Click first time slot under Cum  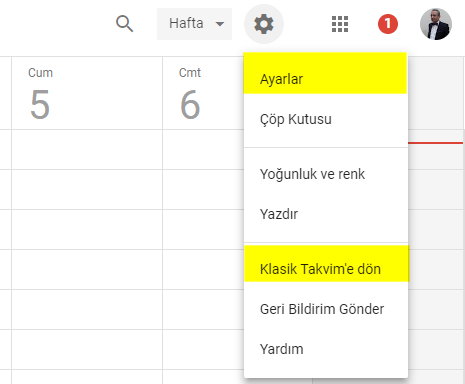(x=87, y=149)
